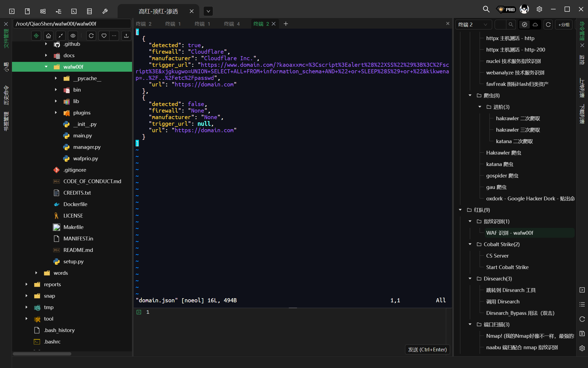Open the 终端 2 dropdown selector

pos(473,25)
